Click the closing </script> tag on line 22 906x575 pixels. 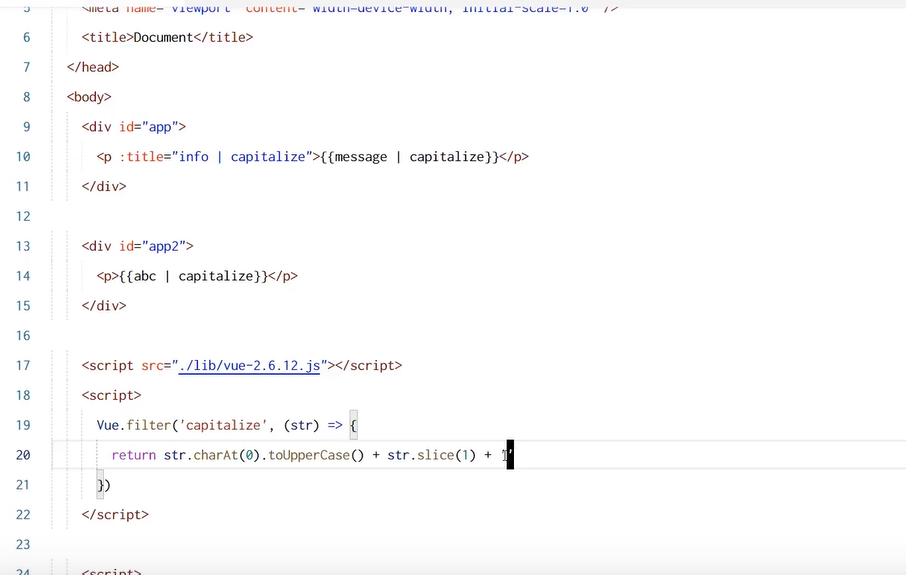point(115,515)
